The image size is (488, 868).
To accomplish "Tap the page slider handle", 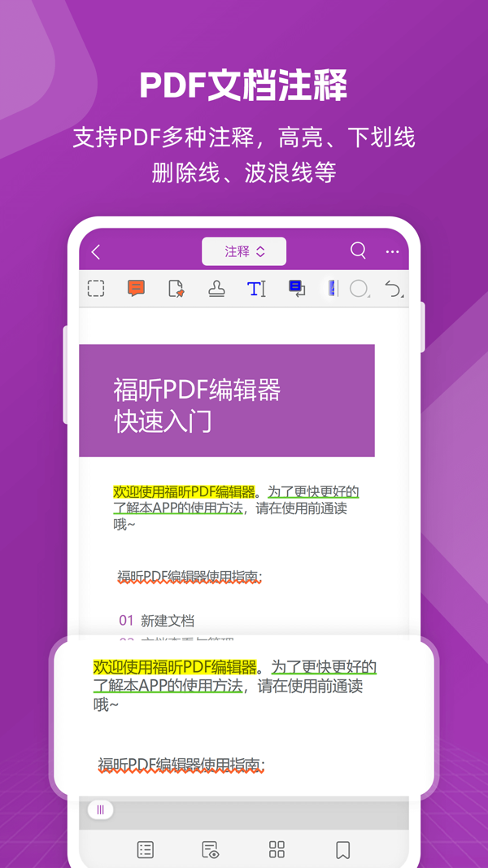I will 100,810.
